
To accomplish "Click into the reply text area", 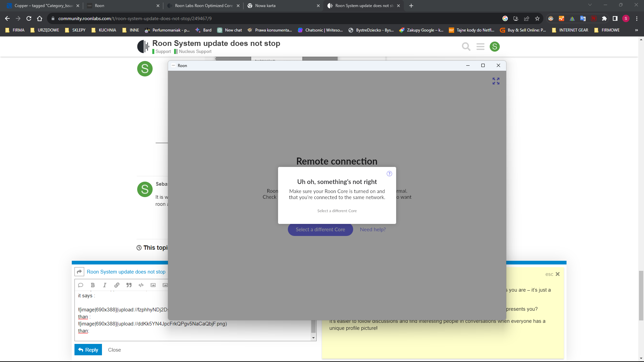I will coord(193,315).
